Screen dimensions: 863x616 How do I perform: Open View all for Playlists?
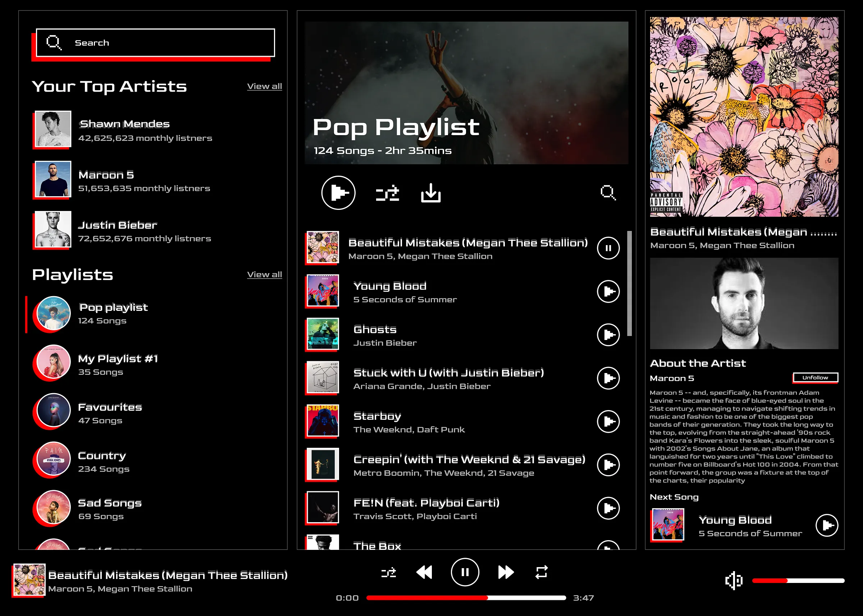(x=265, y=274)
